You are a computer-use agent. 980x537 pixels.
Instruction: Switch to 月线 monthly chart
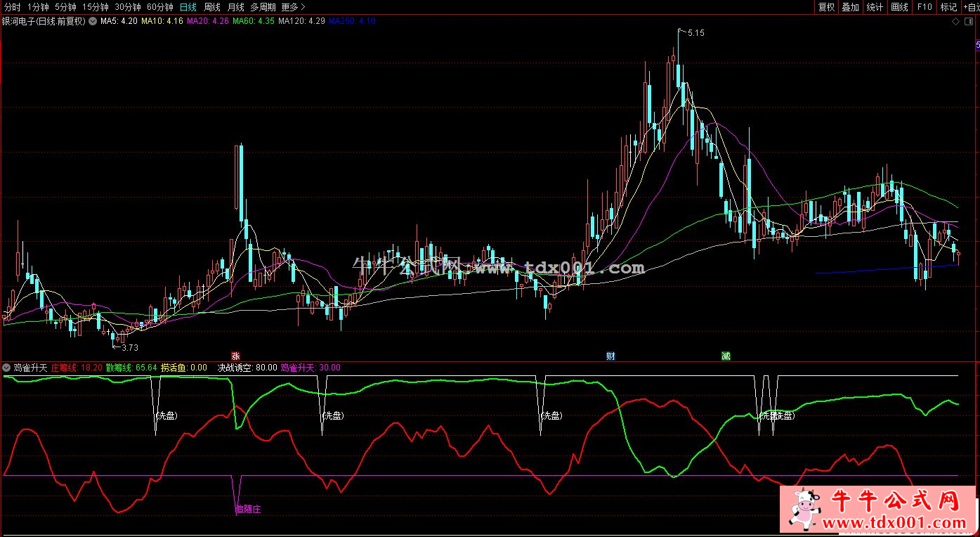tap(235, 7)
